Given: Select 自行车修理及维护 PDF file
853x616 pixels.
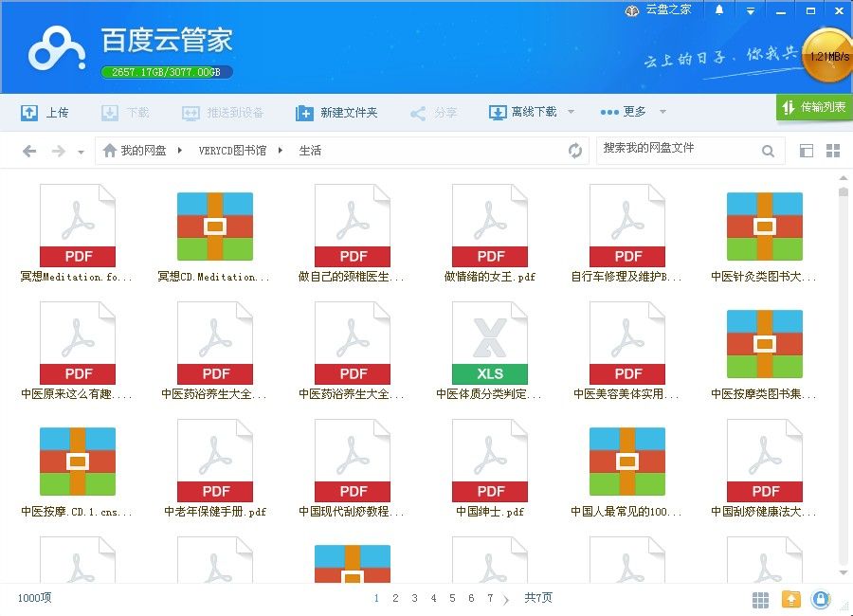Looking at the screenshot, I should 626,234.
